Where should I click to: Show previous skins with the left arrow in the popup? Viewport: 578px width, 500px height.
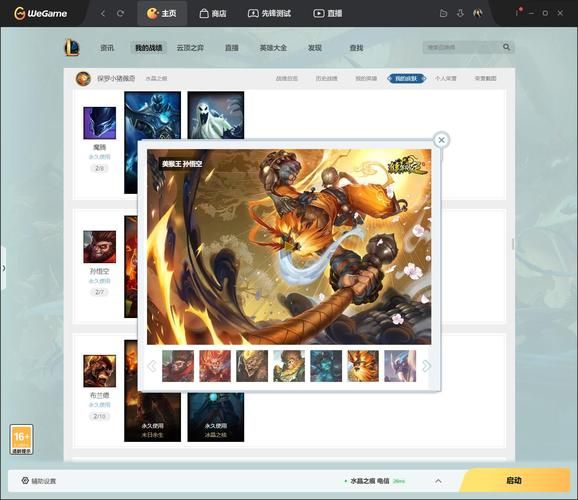click(x=152, y=366)
